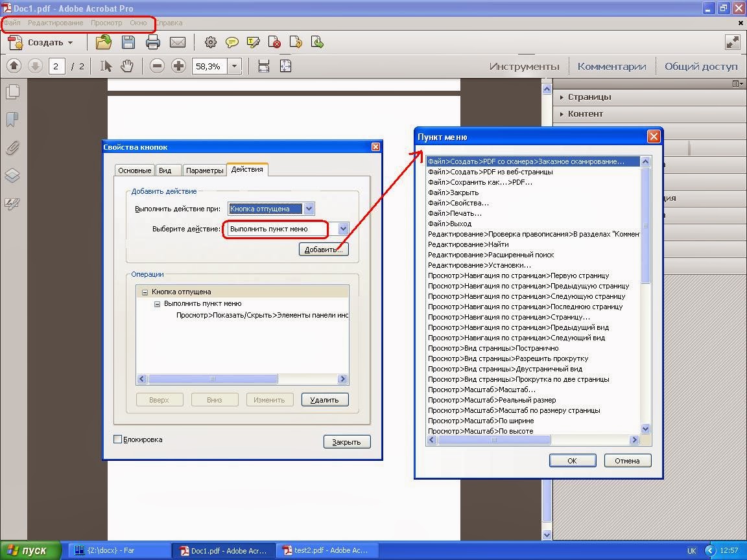The width and height of the screenshot is (747, 560).
Task: Click the fit one full page icon
Action: (285, 65)
